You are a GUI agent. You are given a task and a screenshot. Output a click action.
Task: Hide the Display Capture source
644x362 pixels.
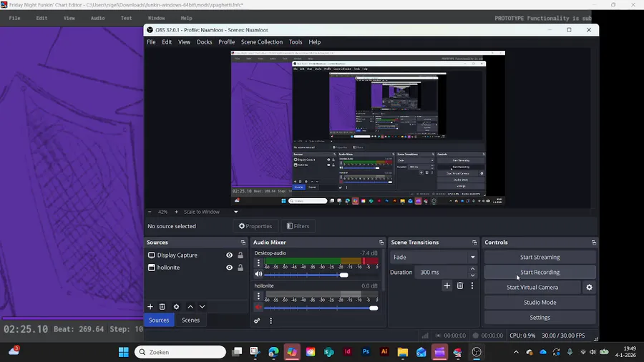(229, 255)
